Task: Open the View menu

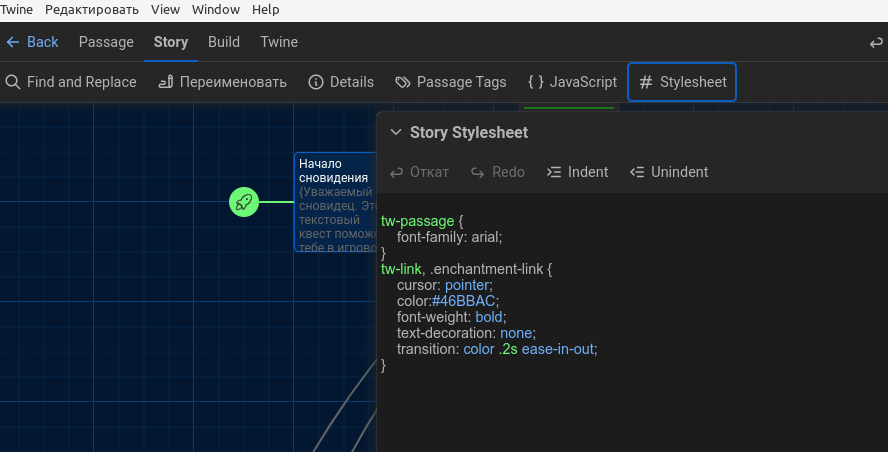Action: click(x=165, y=10)
